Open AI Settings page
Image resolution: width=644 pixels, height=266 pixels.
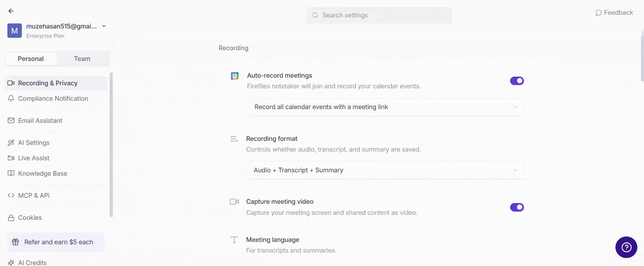point(56,143)
